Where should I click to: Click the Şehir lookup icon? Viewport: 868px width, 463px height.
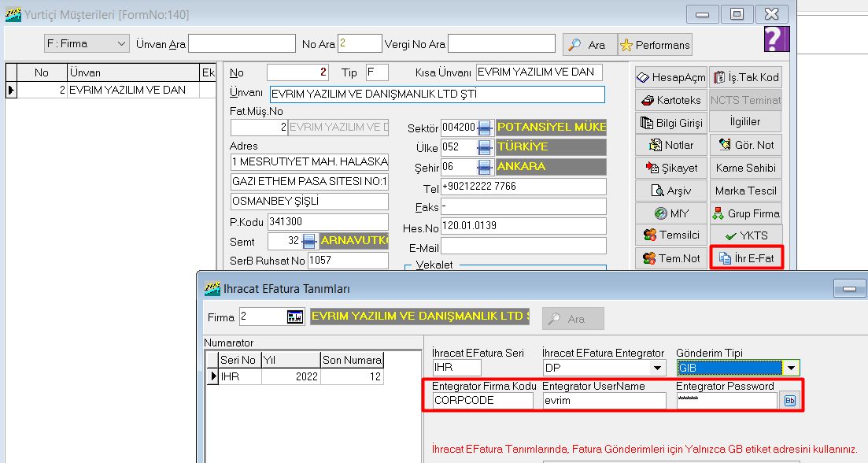pyautogui.click(x=485, y=167)
